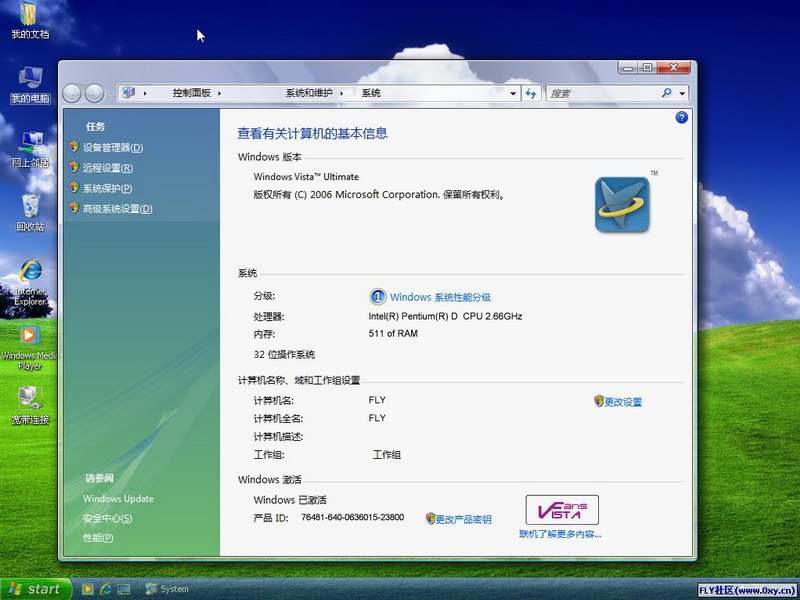The height and width of the screenshot is (600, 800).
Task: Click the 32 位操作系统 text
Action: pos(284,355)
